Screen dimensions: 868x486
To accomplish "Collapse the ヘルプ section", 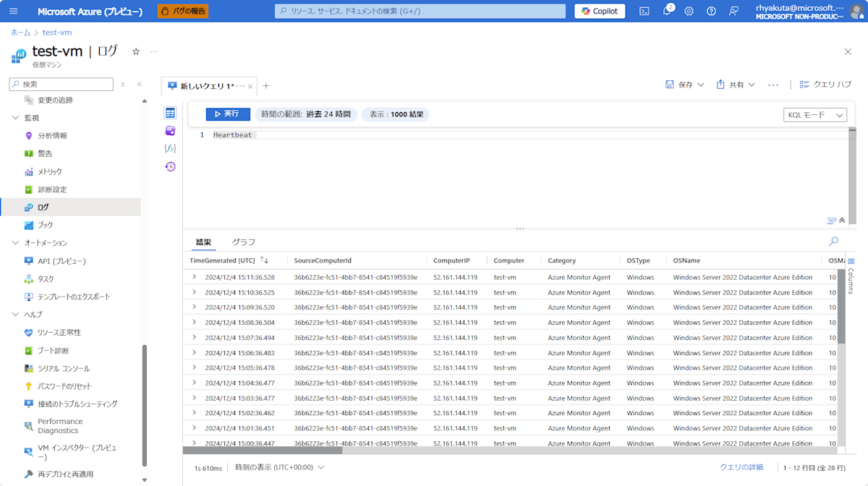I will tap(17, 315).
